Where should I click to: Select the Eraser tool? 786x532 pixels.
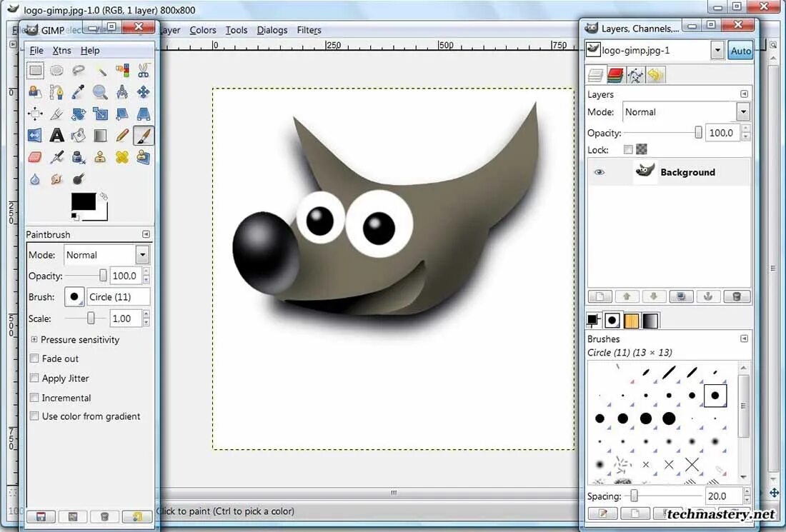point(35,157)
